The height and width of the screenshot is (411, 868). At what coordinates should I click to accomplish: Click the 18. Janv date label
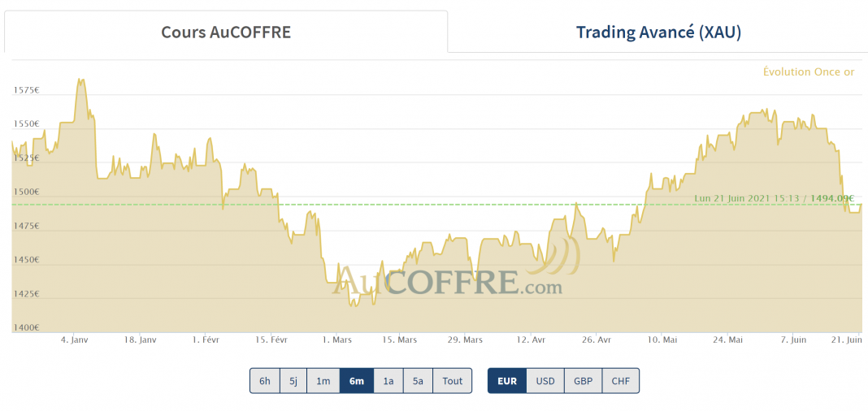coord(140,340)
